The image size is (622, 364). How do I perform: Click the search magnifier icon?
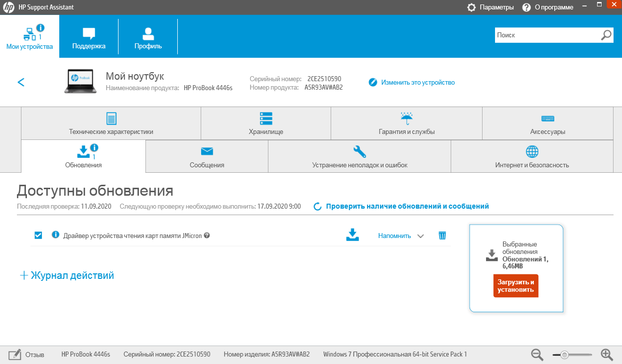606,35
